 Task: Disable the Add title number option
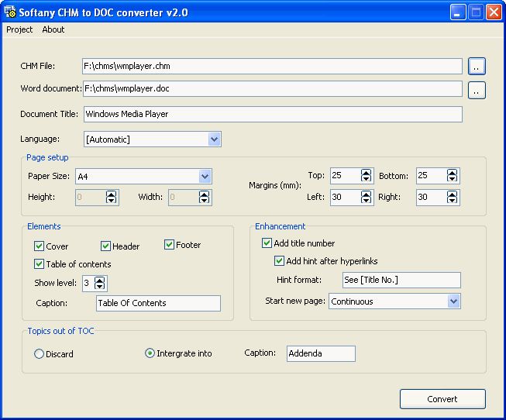(267, 243)
